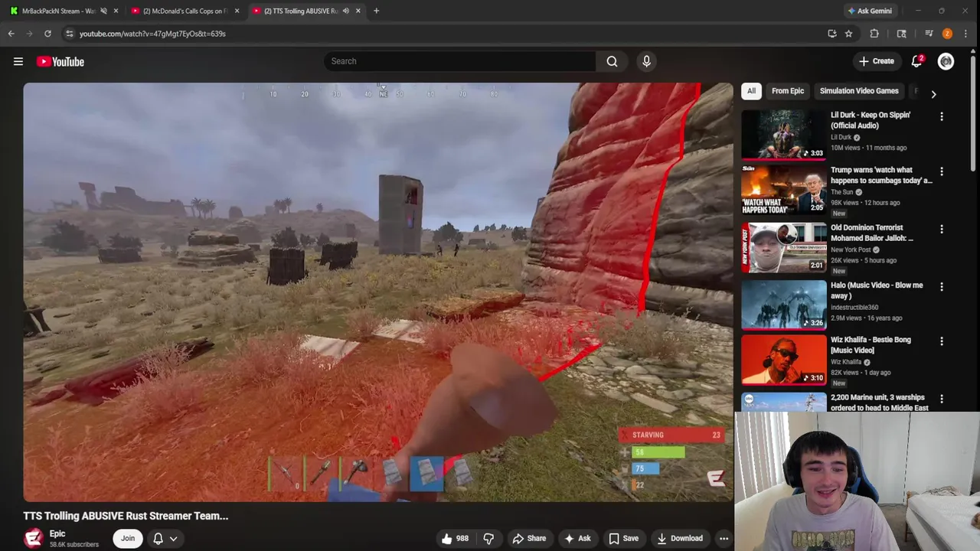This screenshot has width=980, height=551.
Task: Open options for Halo Music Video
Action: 942,287
